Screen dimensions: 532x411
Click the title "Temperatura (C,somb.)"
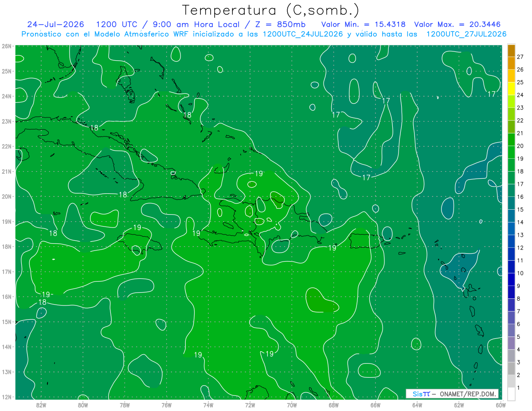point(270,10)
